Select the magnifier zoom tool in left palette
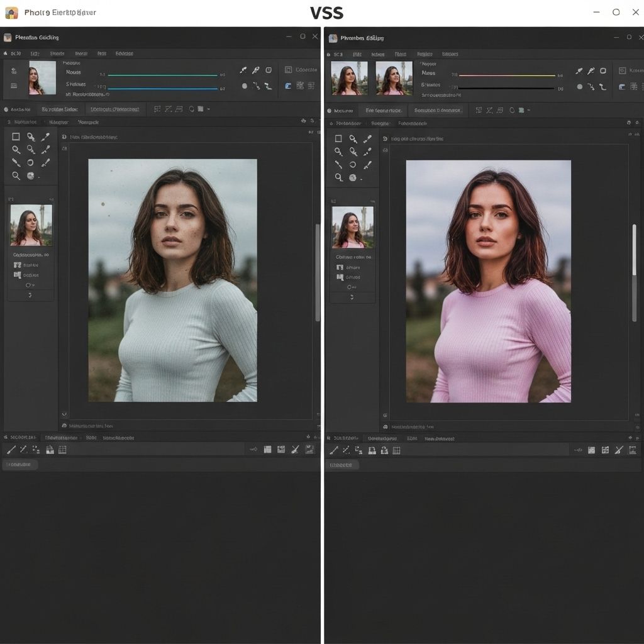644x644 pixels. [x=16, y=176]
